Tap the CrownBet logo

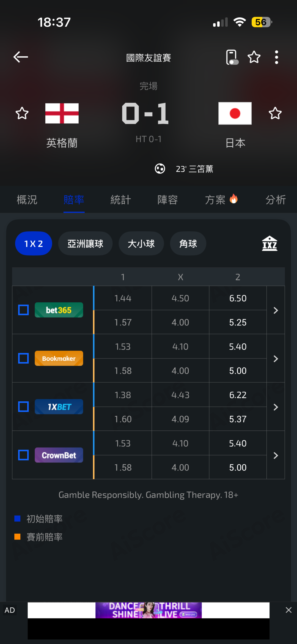click(x=59, y=455)
